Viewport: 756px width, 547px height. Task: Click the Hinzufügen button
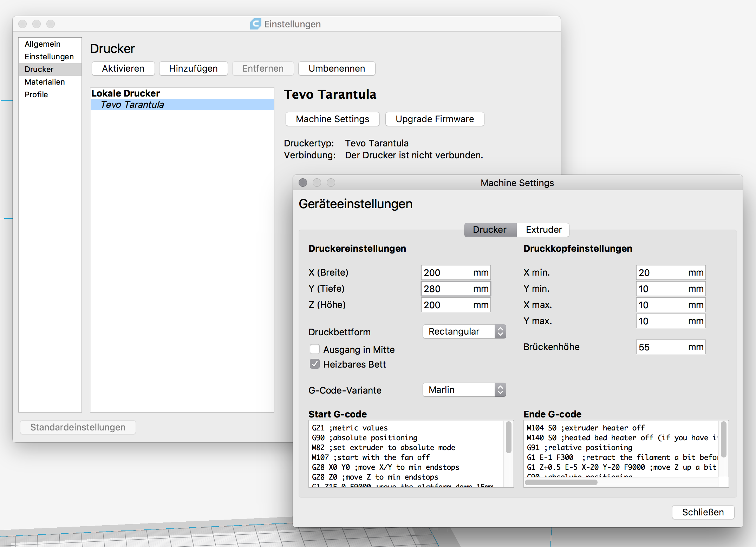tap(194, 68)
